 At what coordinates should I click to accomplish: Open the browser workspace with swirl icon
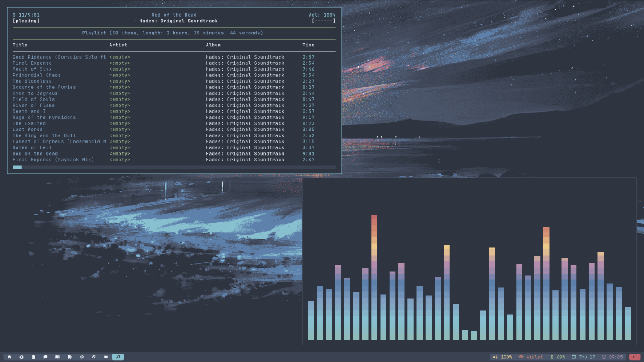point(21,357)
